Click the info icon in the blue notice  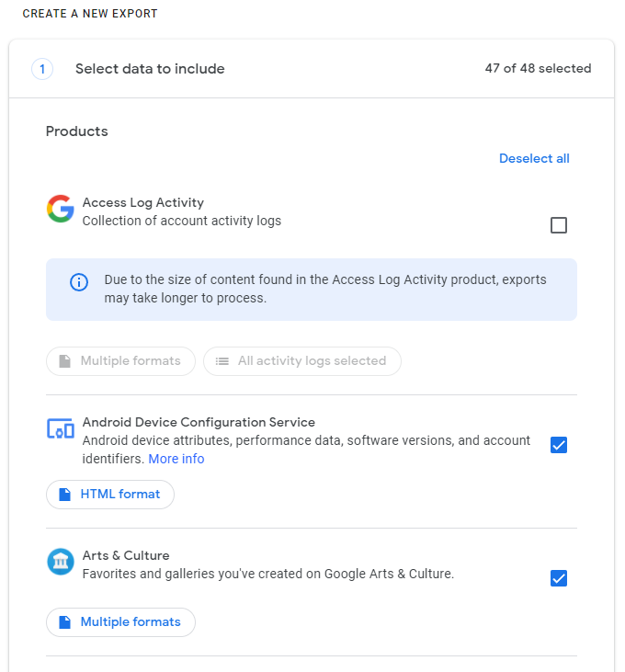(80, 282)
